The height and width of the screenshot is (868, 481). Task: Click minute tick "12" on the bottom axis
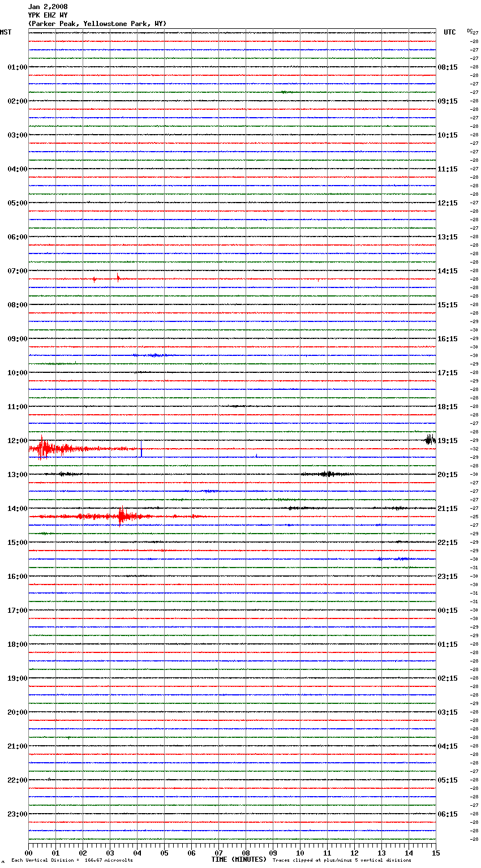tap(354, 853)
